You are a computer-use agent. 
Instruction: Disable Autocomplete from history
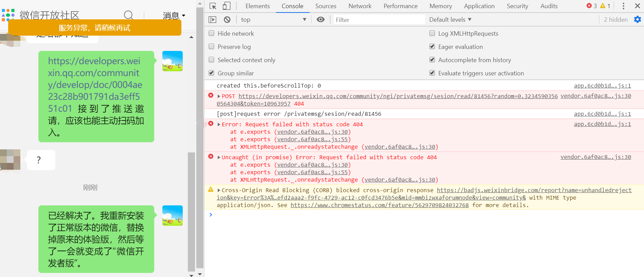point(432,60)
